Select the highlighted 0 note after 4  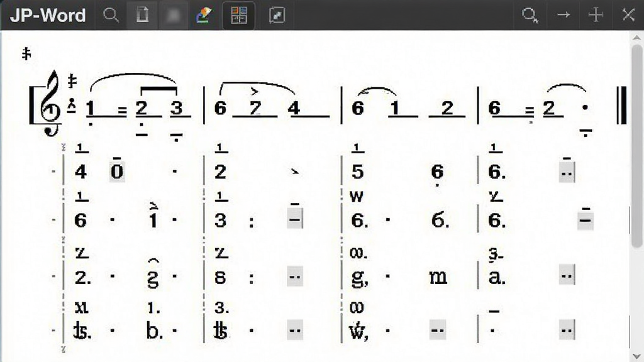click(117, 171)
